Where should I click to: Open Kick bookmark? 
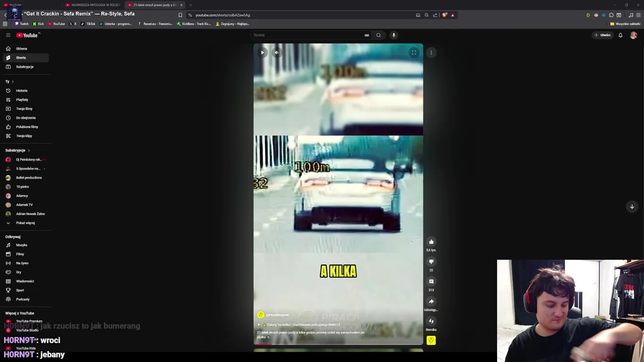[x=38, y=24]
